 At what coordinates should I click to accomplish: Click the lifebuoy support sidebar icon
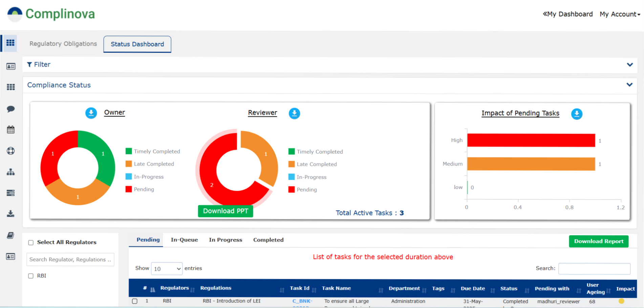11,151
